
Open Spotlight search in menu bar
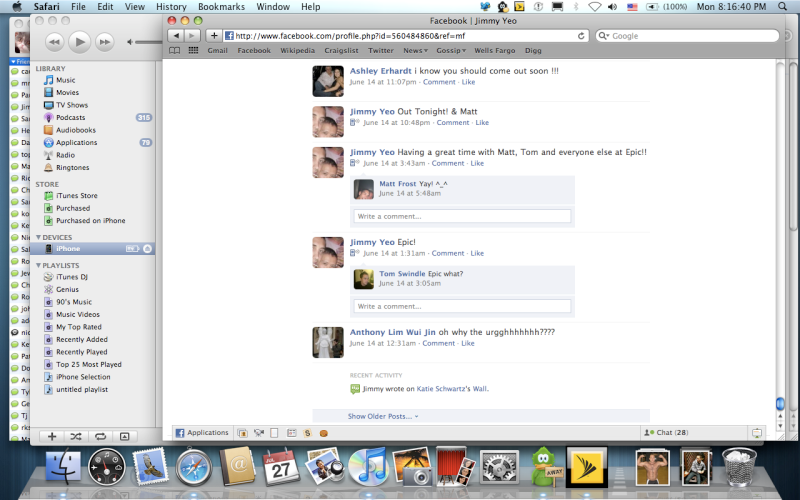pyautogui.click(x=782, y=7)
